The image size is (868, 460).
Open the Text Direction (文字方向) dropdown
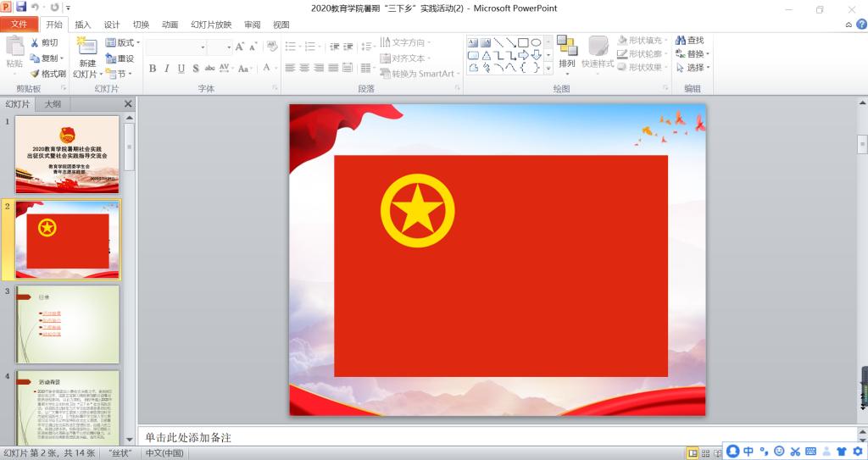pos(405,42)
